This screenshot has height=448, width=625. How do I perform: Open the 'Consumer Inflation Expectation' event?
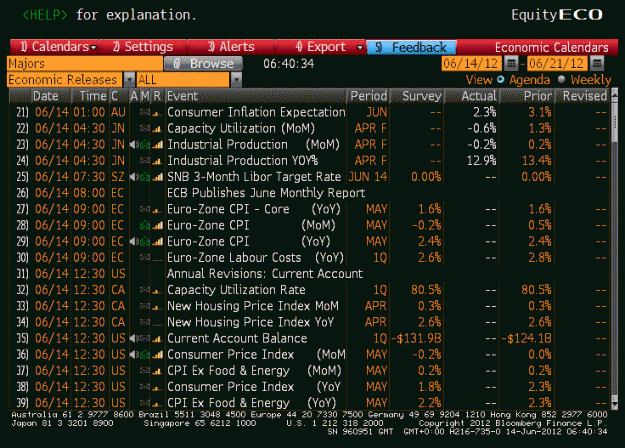click(x=256, y=112)
